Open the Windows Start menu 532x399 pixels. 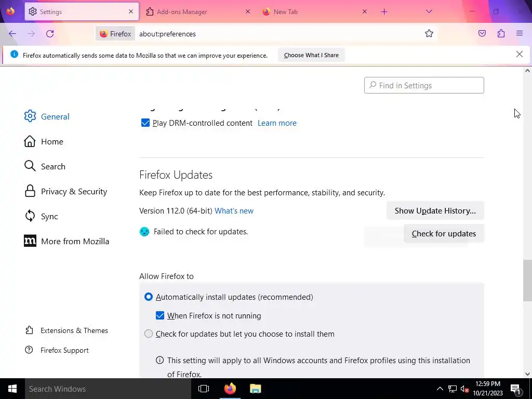[12, 389]
